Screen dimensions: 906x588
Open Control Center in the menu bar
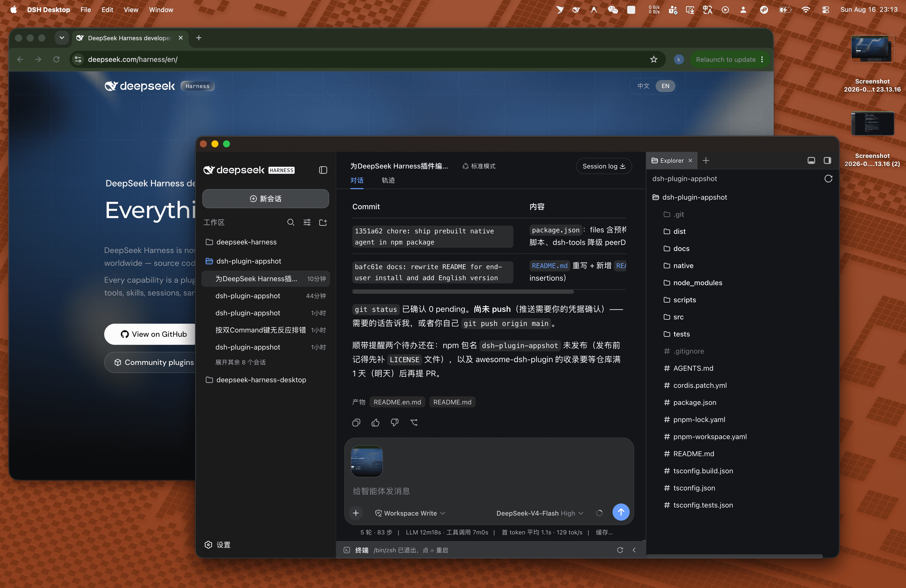pos(825,10)
